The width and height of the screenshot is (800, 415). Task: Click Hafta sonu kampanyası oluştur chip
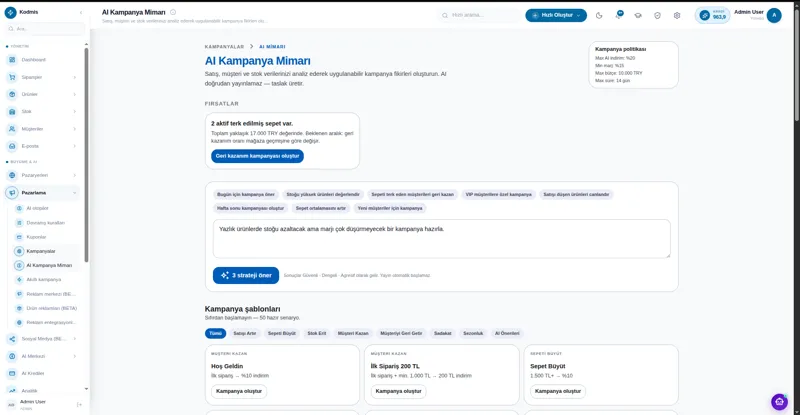click(x=251, y=208)
